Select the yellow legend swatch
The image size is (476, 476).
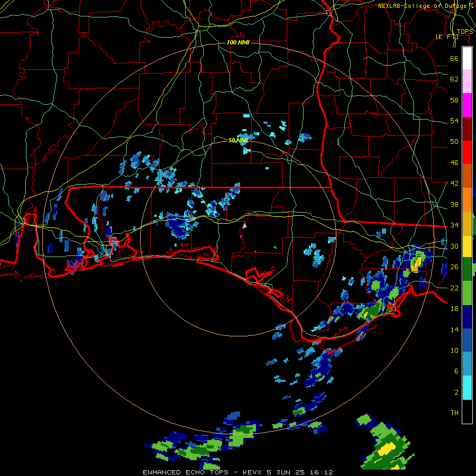[467, 246]
